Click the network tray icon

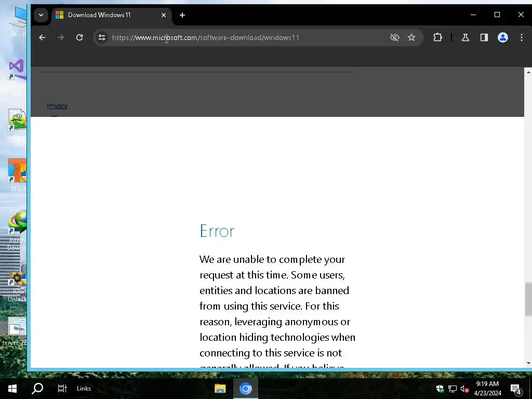pyautogui.click(x=453, y=389)
